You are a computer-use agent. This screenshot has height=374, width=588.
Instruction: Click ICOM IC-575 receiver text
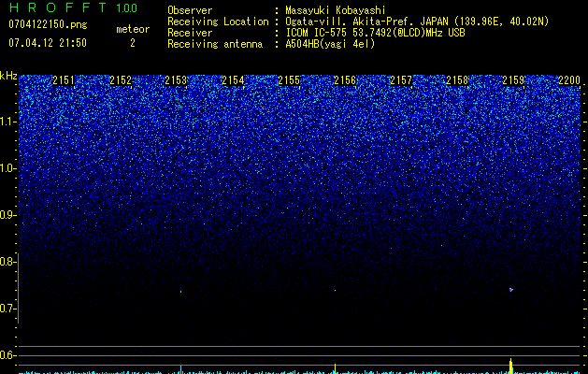375,33
